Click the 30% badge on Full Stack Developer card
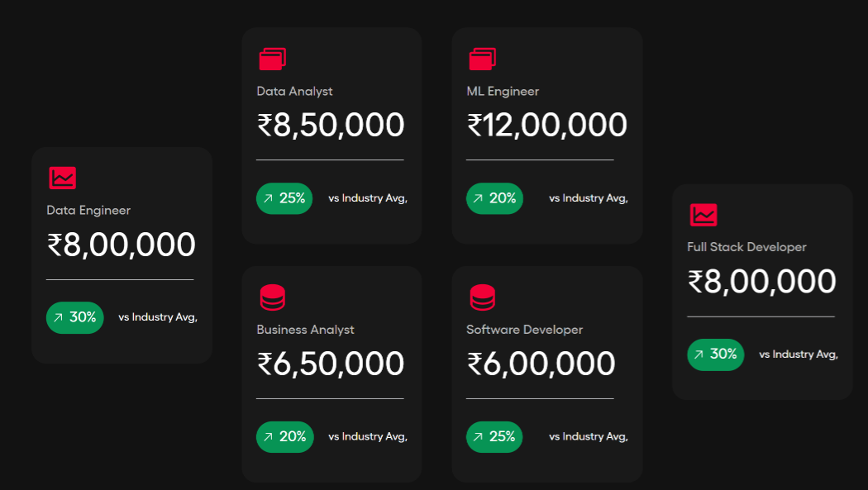The width and height of the screenshot is (868, 490). [716, 354]
